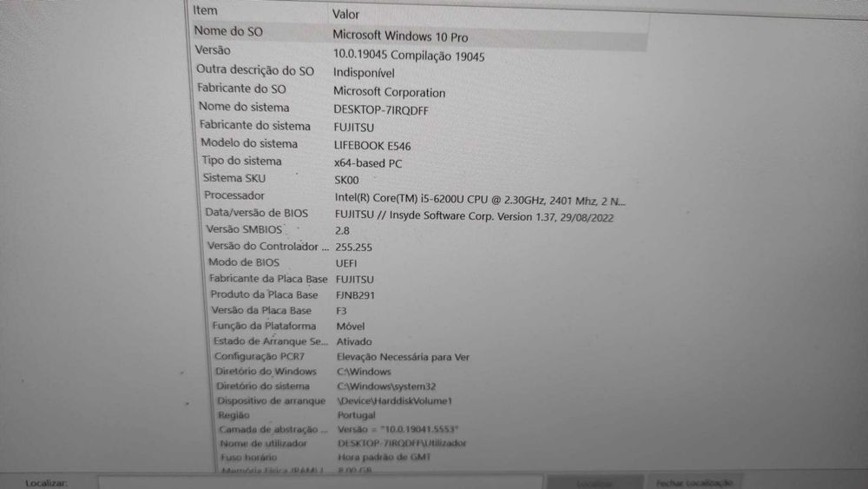Select Nome de utilizador row
Screen dimensions: 868x489
coord(264,444)
